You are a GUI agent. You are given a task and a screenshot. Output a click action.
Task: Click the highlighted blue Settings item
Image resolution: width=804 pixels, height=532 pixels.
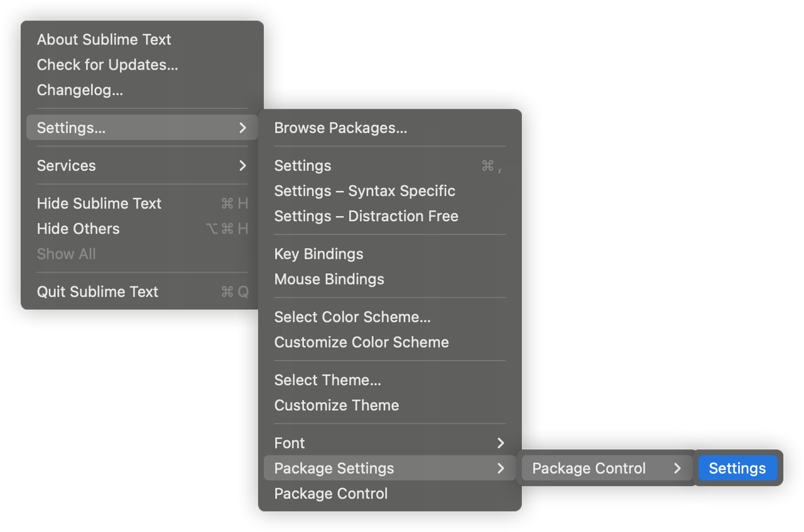[737, 469]
